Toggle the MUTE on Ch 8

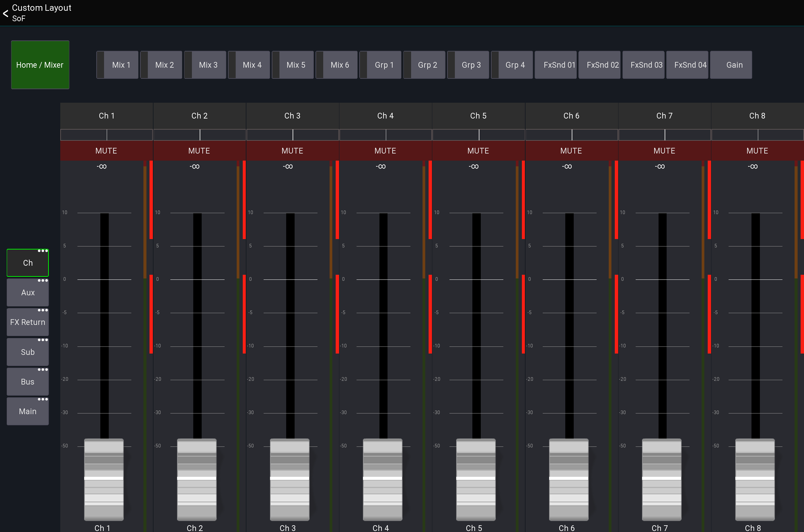[x=757, y=151]
